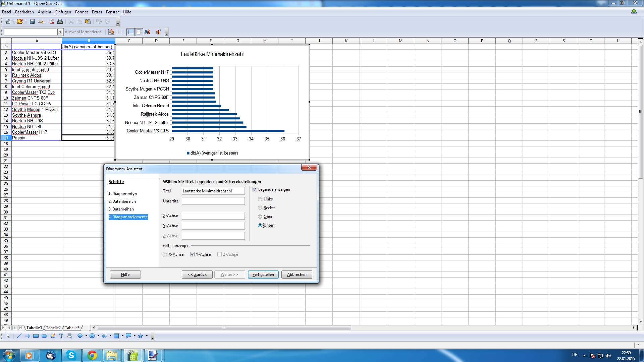The width and height of the screenshot is (644, 362).
Task: Click the Print icon in the toolbar
Action: point(60,21)
